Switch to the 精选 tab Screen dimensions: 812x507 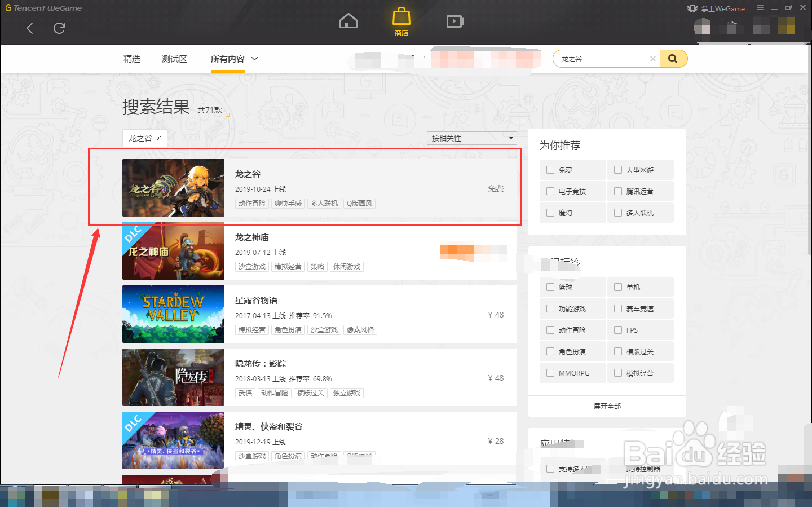point(132,59)
